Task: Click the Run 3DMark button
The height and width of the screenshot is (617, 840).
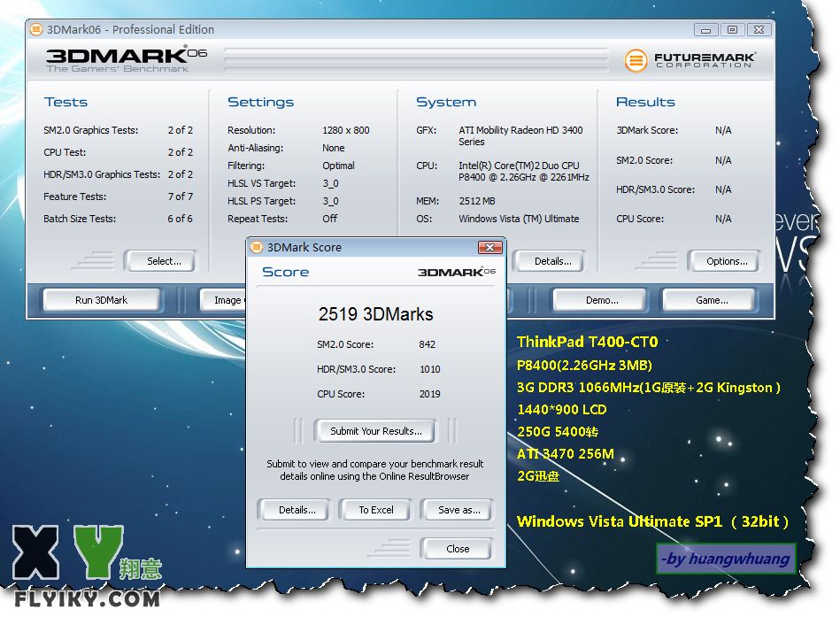Action: [x=101, y=300]
